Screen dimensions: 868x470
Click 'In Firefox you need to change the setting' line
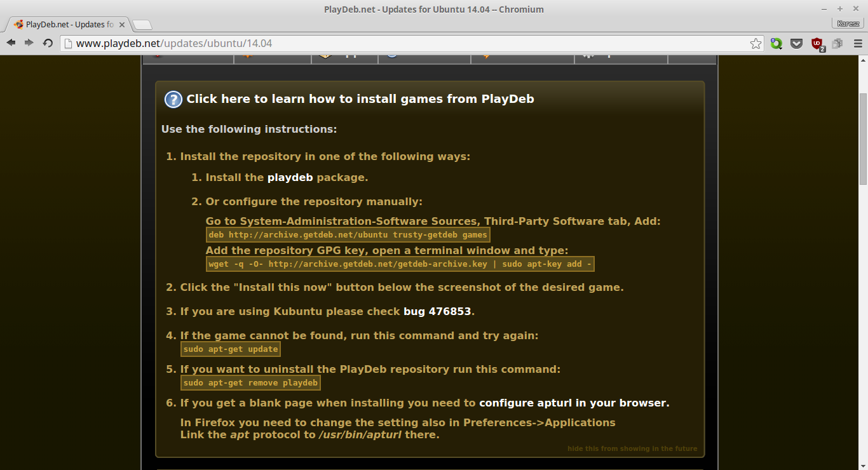pyautogui.click(x=398, y=423)
